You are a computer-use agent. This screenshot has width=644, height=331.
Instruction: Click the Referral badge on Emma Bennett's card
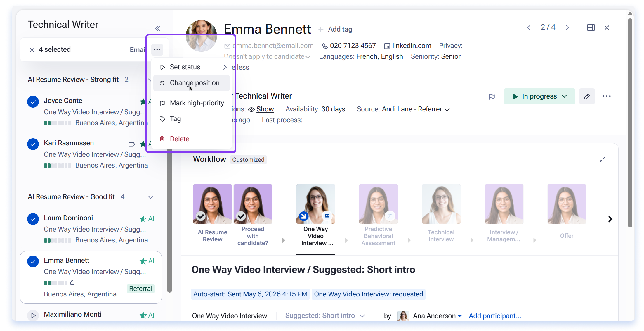(x=141, y=289)
